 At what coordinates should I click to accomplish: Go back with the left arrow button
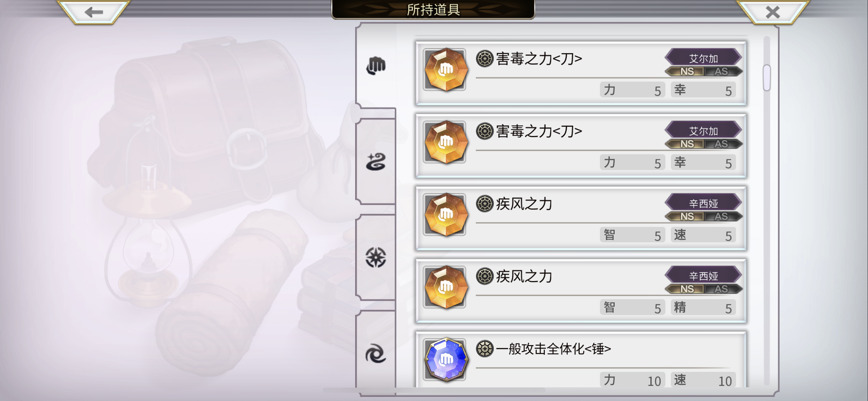[93, 12]
